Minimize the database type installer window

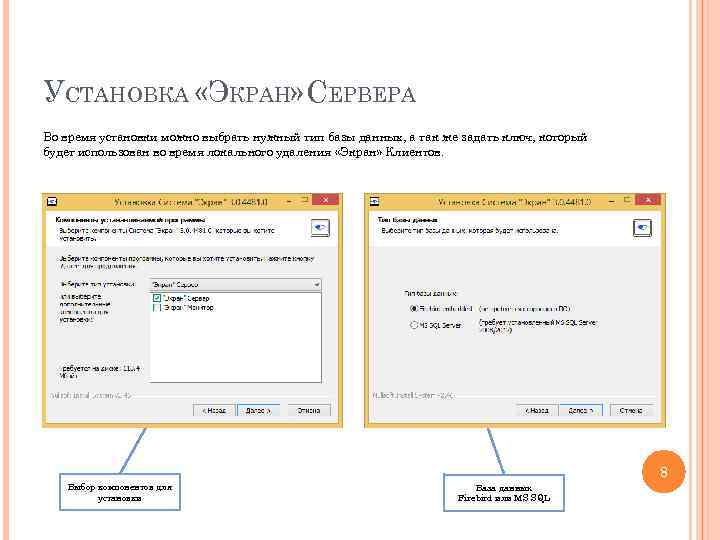click(x=612, y=201)
